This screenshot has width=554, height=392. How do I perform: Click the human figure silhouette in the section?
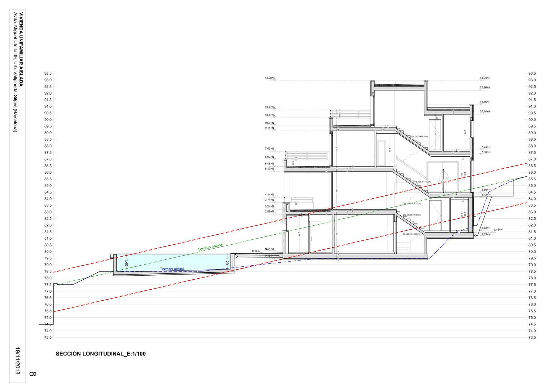point(444,177)
